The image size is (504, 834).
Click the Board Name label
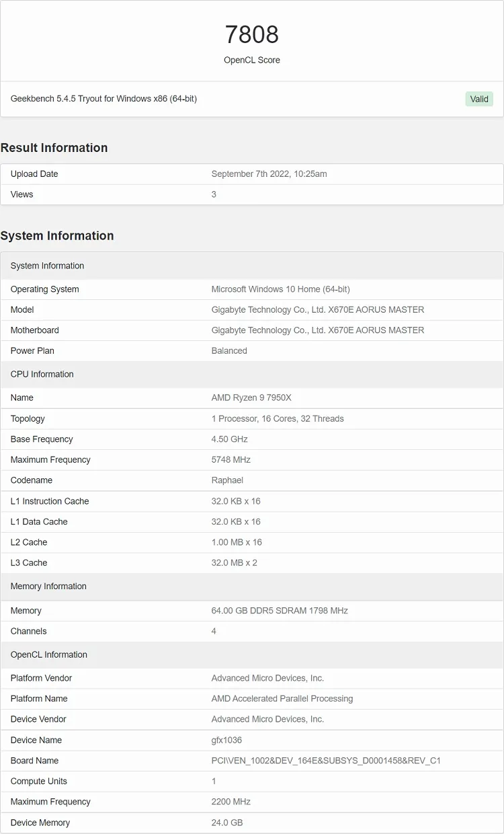coord(34,761)
